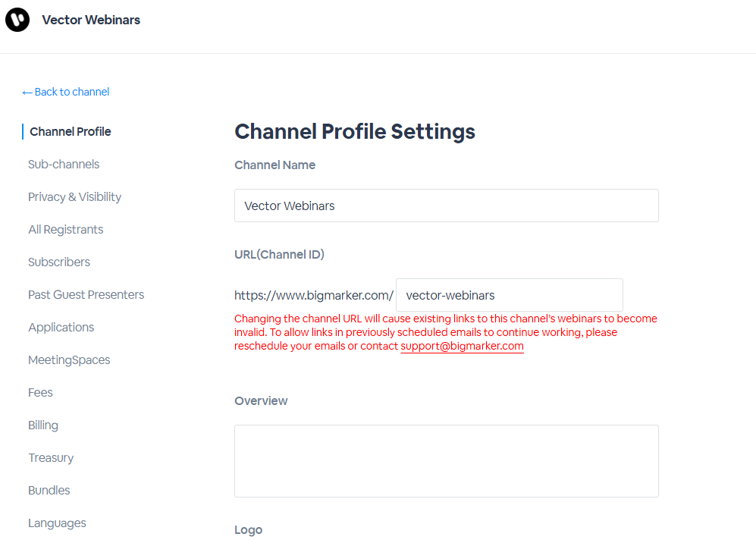Go to Applications settings

[61, 328]
